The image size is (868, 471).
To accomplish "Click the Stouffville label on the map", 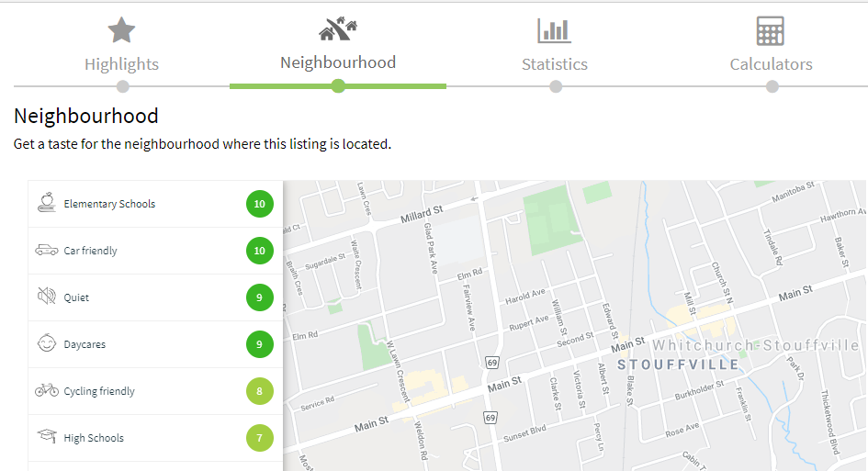I will click(678, 364).
